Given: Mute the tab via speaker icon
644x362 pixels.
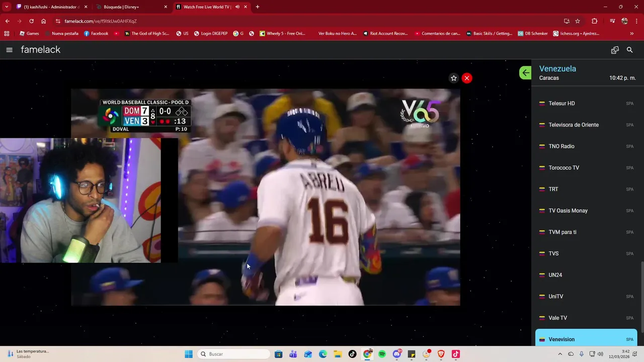Looking at the screenshot, I should 237,7.
